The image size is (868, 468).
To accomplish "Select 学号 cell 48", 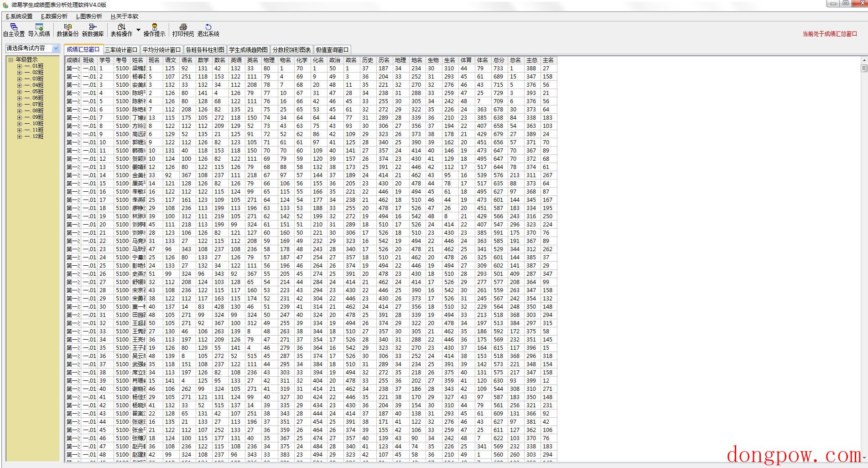I will [105, 455].
